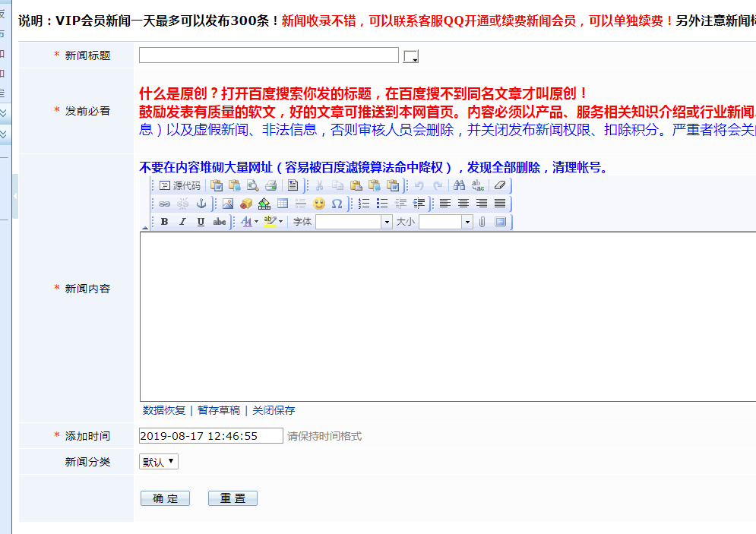Toggle bold text formatting
The width and height of the screenshot is (756, 534).
tap(163, 222)
